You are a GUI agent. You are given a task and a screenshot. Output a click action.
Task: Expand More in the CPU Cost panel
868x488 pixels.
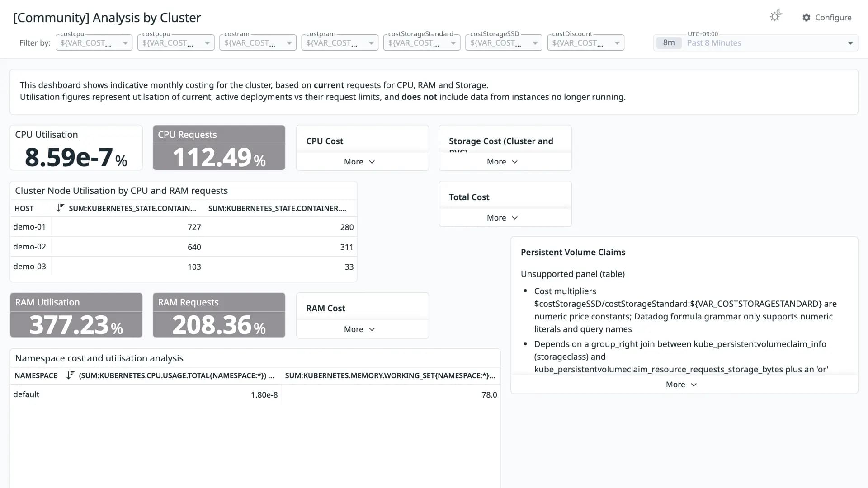click(x=360, y=162)
